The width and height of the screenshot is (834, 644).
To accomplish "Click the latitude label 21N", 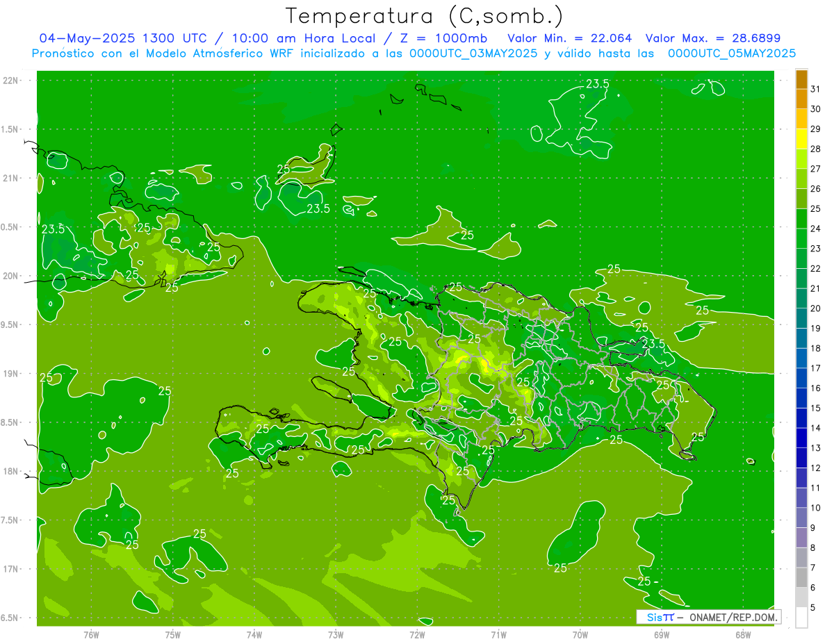I will [x=11, y=179].
